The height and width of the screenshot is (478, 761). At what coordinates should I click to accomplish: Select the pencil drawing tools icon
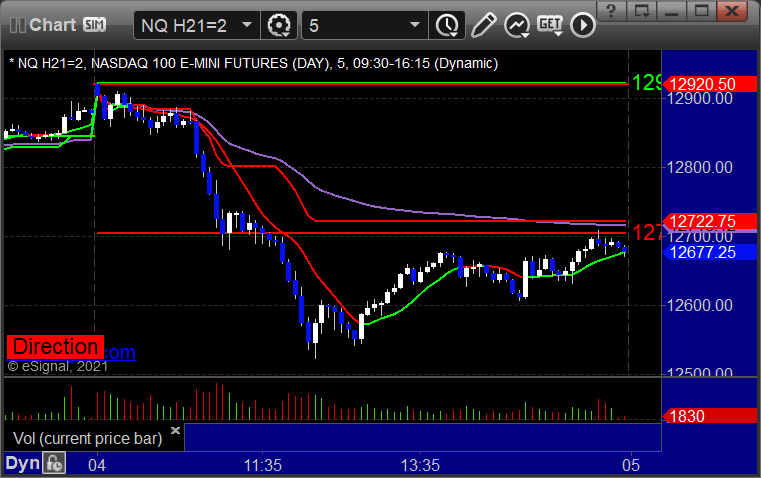[483, 25]
